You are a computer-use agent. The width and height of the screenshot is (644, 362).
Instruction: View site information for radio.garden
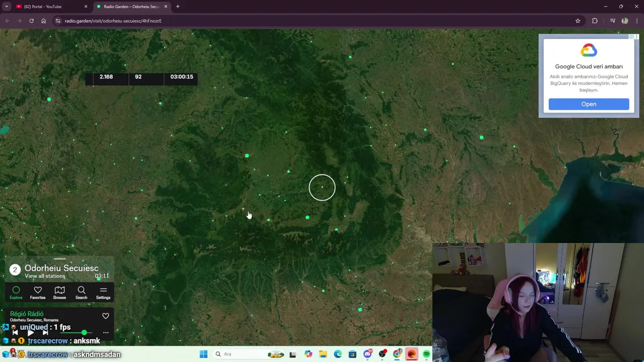pos(58,21)
